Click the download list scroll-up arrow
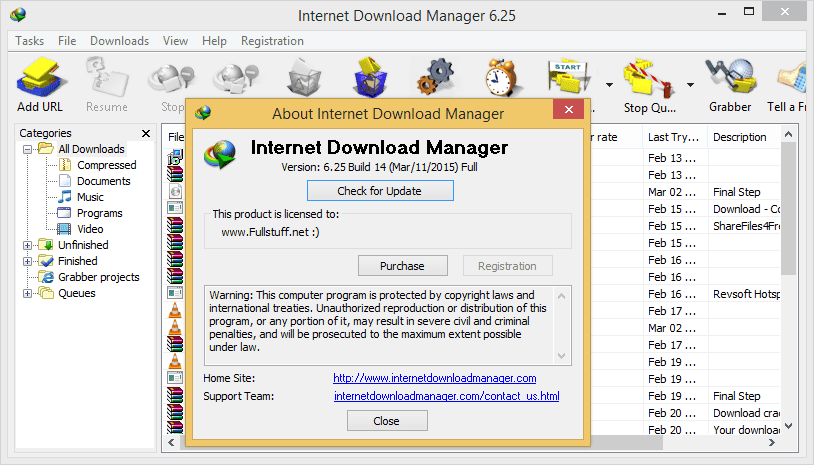The height and width of the screenshot is (465, 814). (789, 134)
